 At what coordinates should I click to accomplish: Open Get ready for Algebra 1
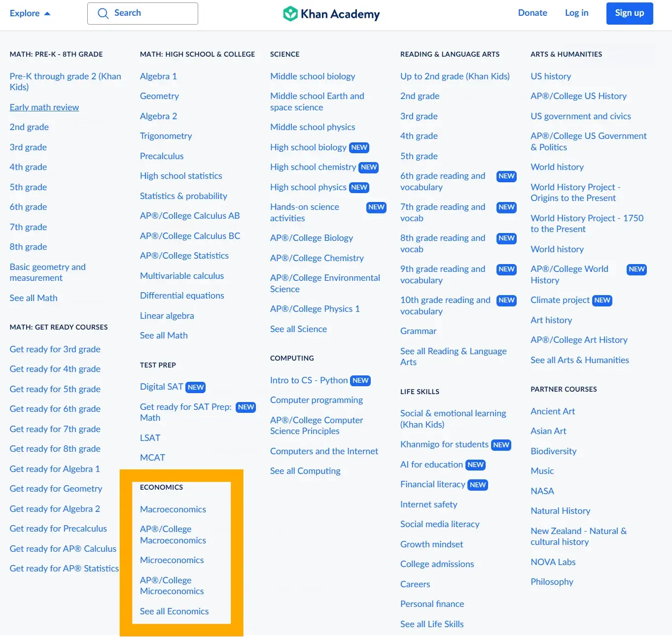click(x=55, y=469)
